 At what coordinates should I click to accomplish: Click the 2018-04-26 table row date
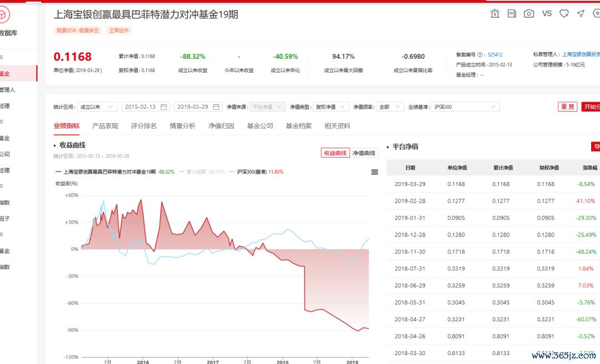pos(410,336)
